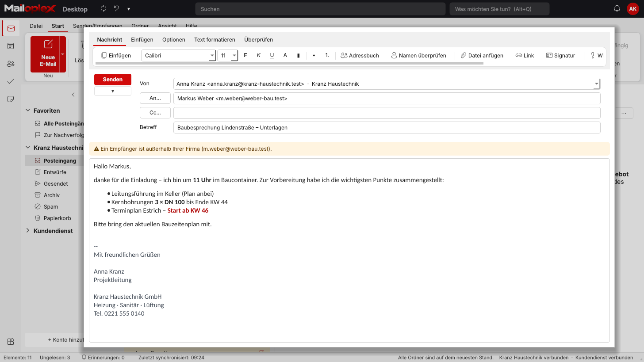
Task: Collapse the Favoriten section
Action: coord(28,111)
